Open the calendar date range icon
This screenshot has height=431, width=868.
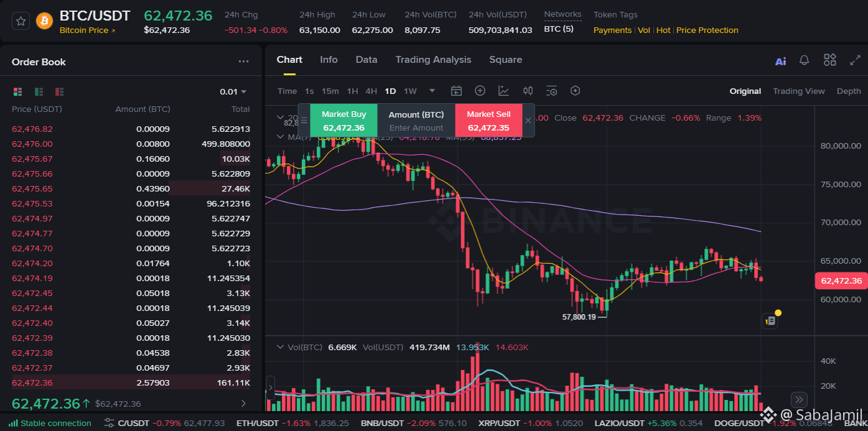point(456,91)
